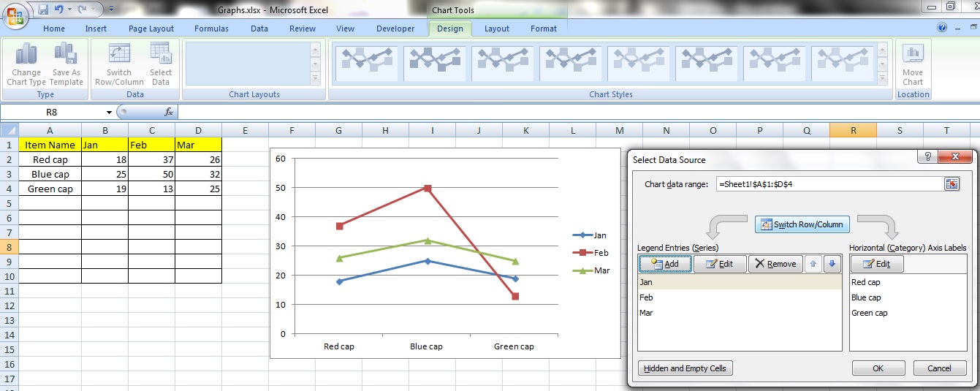Click the Change Chart Type icon

point(26,55)
